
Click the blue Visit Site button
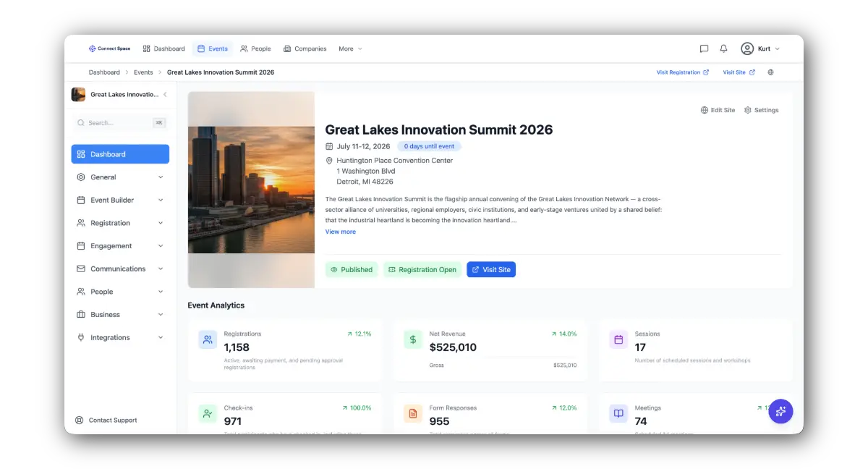[491, 269]
